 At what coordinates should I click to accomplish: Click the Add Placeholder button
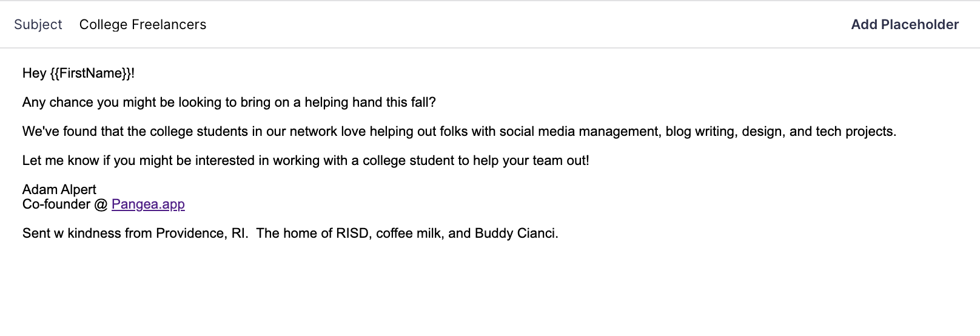click(904, 25)
